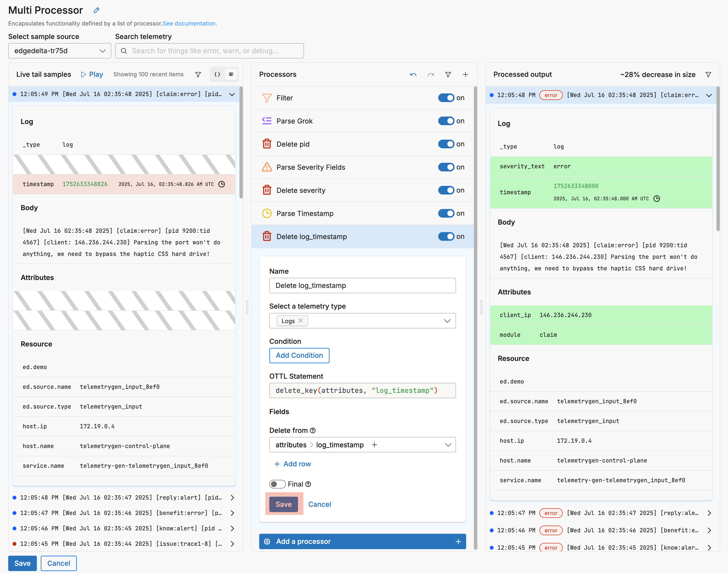Turn off the Delete severity processor
The width and height of the screenshot is (728, 573).
click(x=446, y=190)
